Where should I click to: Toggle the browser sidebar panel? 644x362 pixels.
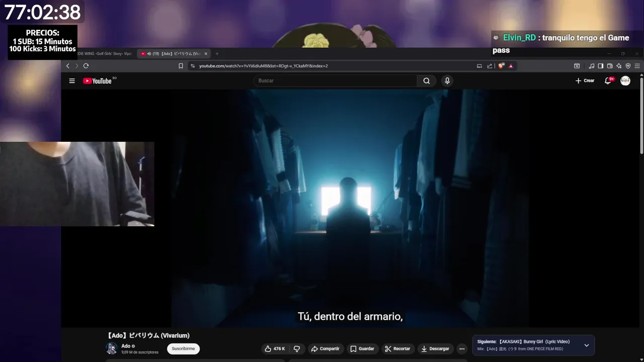pos(601,66)
